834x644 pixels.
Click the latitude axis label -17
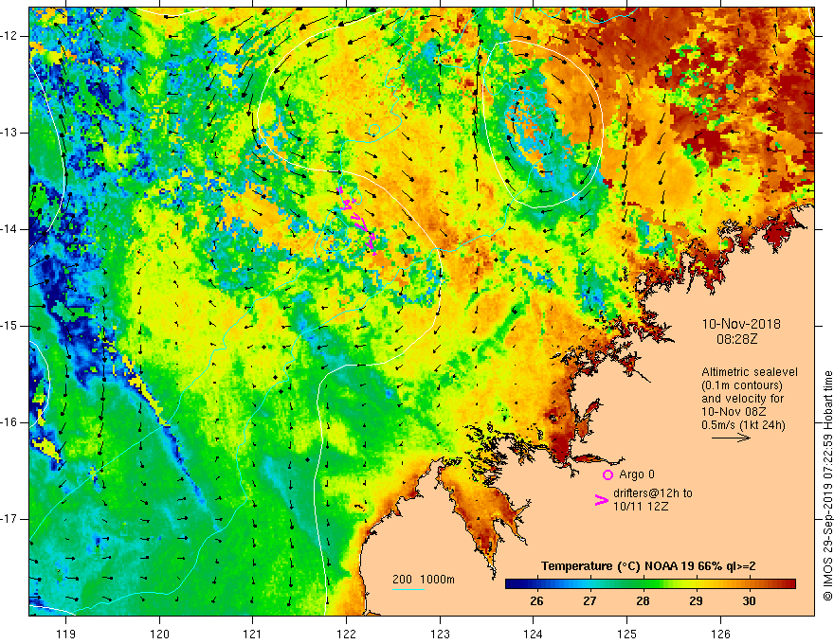click(10, 519)
